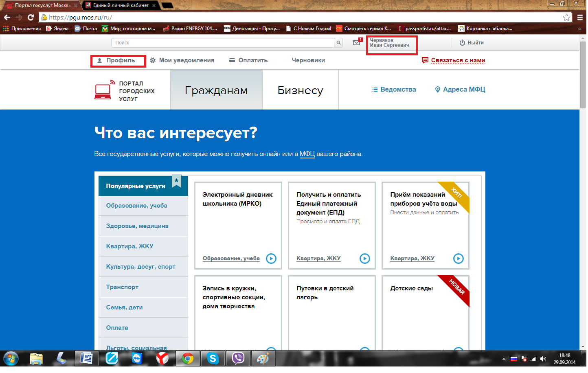This screenshot has height=373, width=588.
Task: Select Популярные услуги category
Action: [143, 186]
